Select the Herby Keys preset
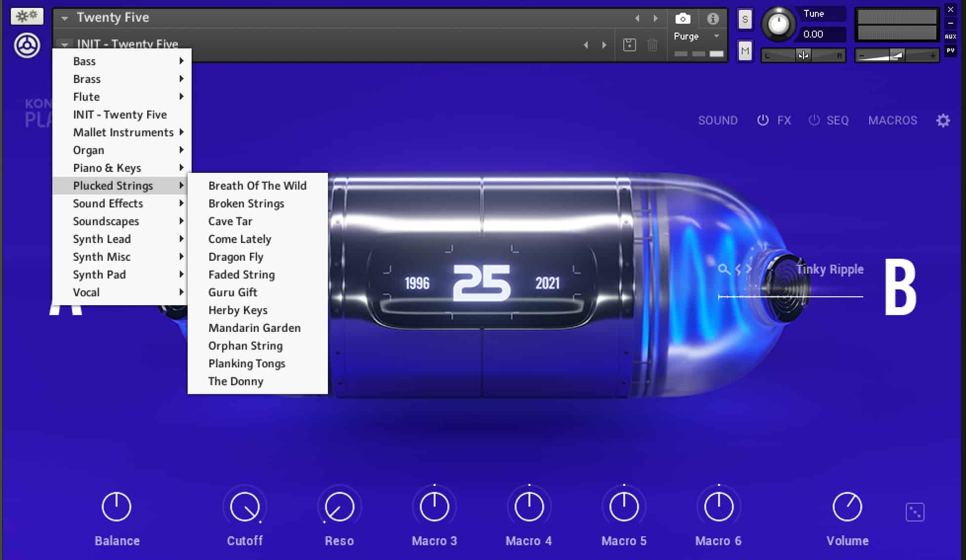 (257, 310)
